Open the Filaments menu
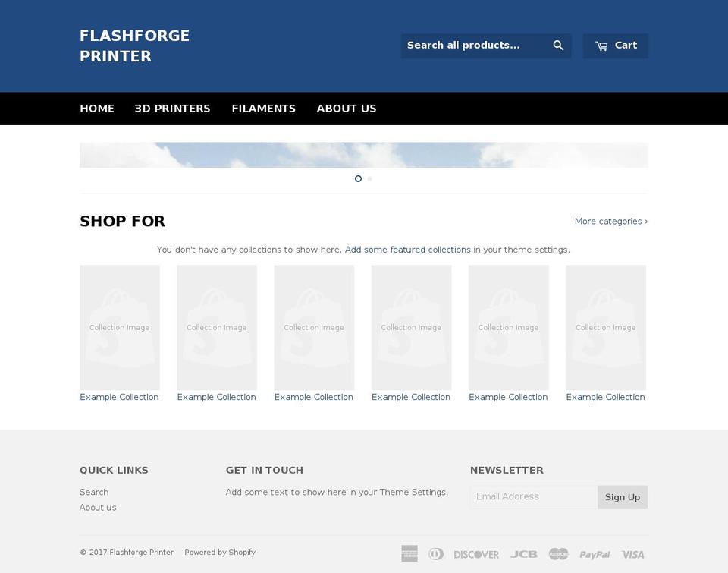Screen dimensions: 728x573 (263, 108)
